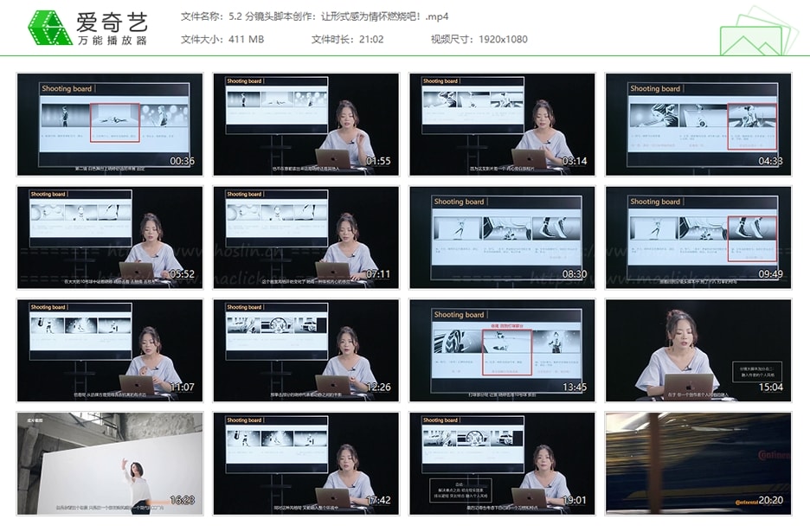This screenshot has height=532, width=810.
Task: Open the thumbnail at timestamp 03:14
Action: point(502,125)
